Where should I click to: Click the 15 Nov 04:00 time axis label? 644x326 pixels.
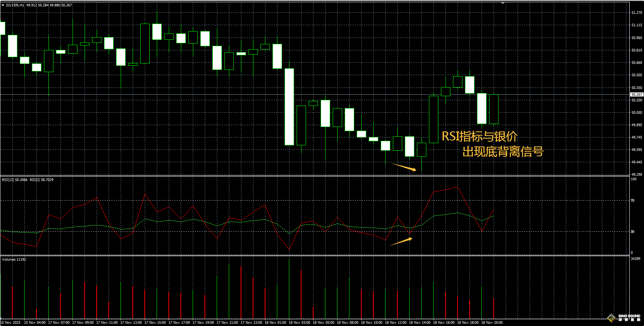(x=35, y=323)
